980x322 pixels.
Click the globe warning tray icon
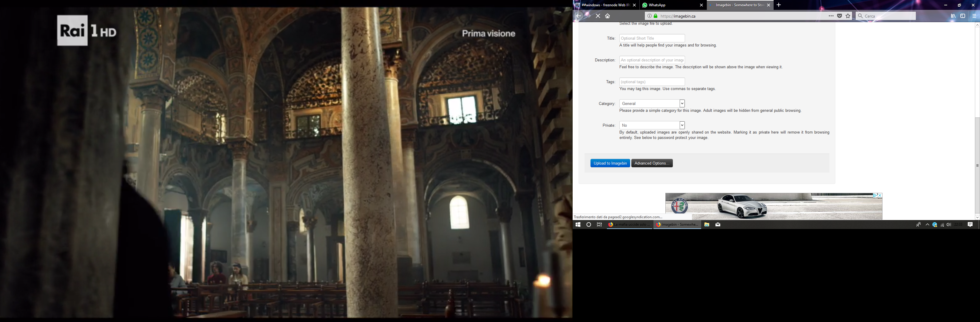click(935, 225)
